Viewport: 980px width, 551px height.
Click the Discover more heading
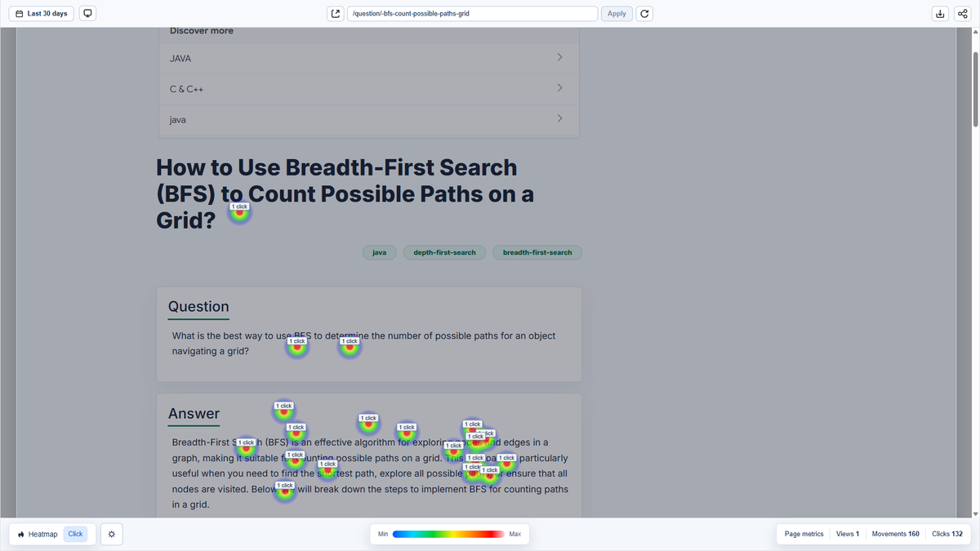click(x=202, y=31)
